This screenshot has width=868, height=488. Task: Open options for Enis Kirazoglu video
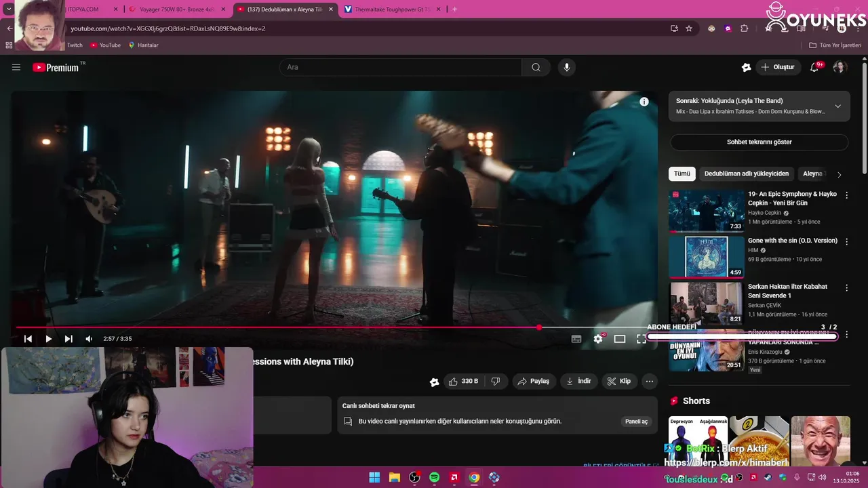846,334
